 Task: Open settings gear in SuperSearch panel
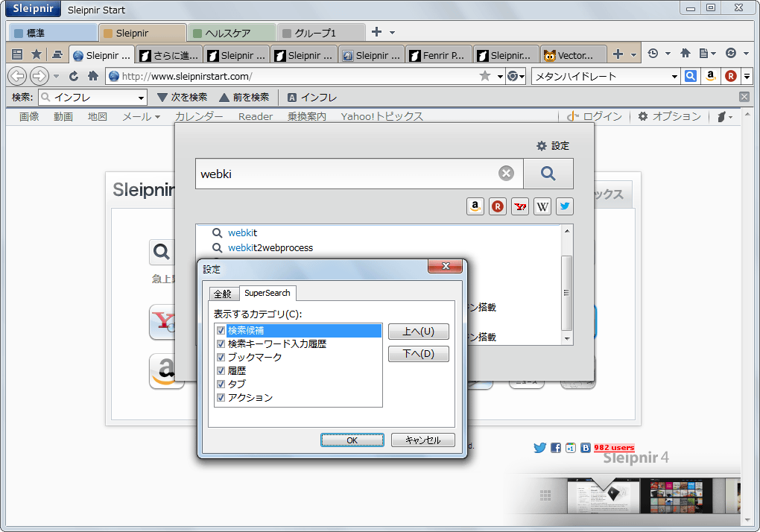[x=553, y=146]
